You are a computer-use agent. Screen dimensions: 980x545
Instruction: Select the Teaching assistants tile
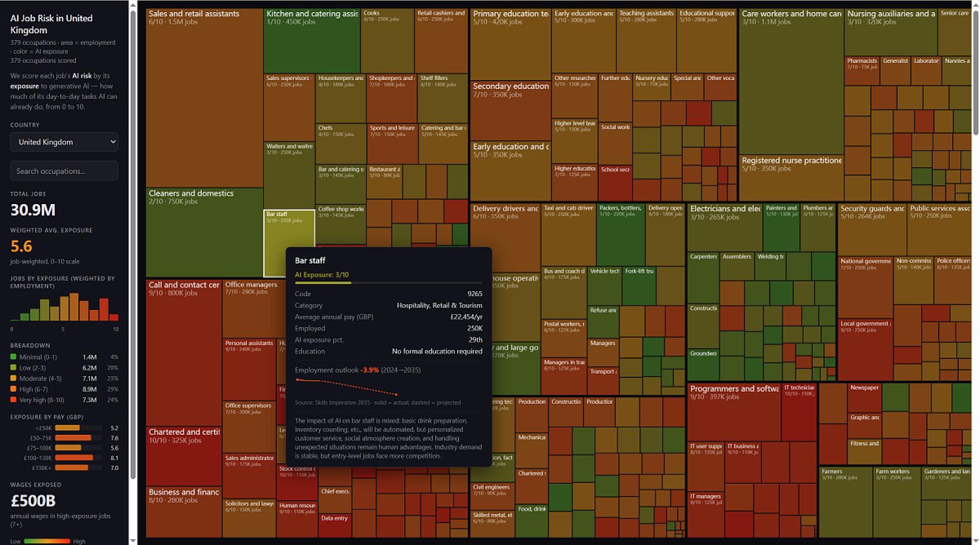tap(646, 41)
